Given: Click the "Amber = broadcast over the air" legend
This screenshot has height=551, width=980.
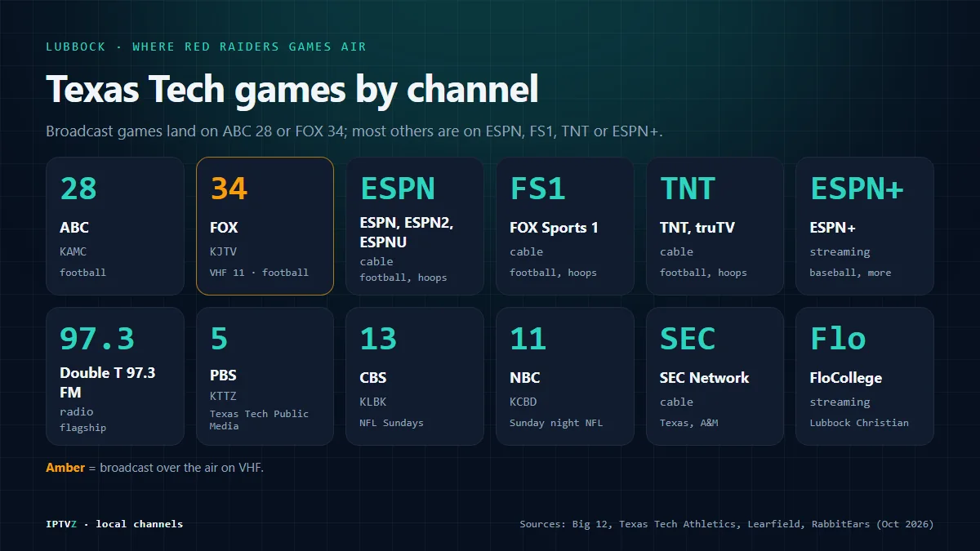Looking at the screenshot, I should 155,468.
